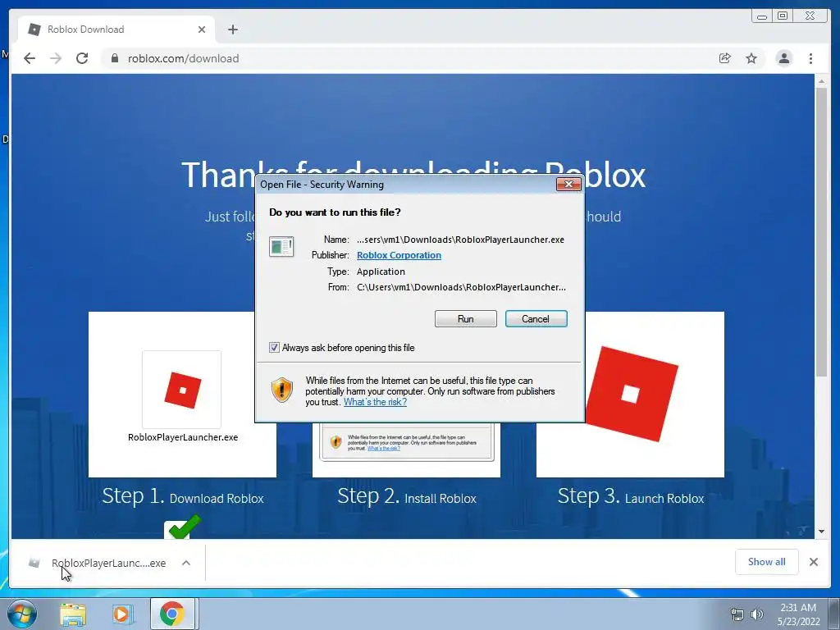Open downloaded RobloxPlayerLauncher.exe in download bar

tap(109, 563)
